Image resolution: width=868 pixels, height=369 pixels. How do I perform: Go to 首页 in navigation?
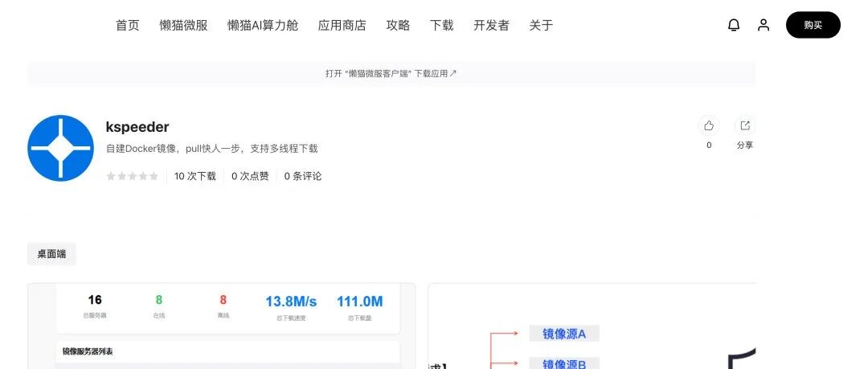tap(127, 25)
